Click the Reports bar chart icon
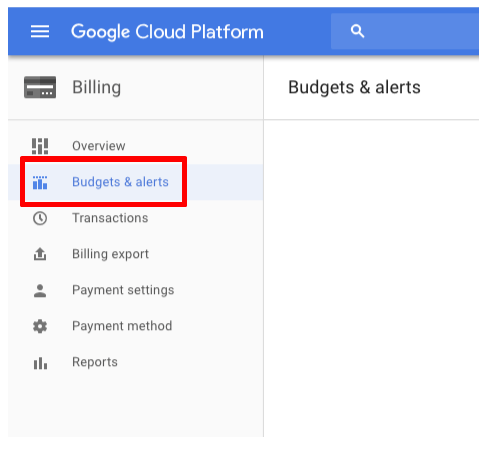 pyautogui.click(x=40, y=363)
